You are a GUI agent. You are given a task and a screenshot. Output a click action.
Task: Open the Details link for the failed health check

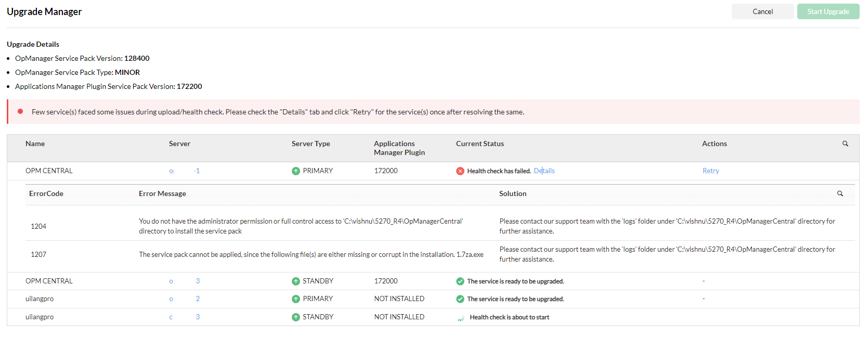click(544, 171)
